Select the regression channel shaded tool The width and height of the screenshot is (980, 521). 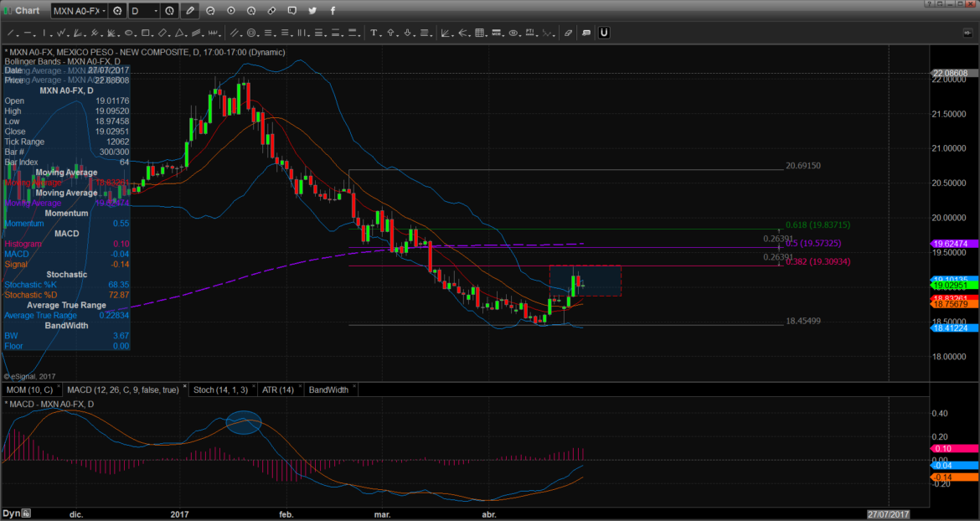[198, 34]
